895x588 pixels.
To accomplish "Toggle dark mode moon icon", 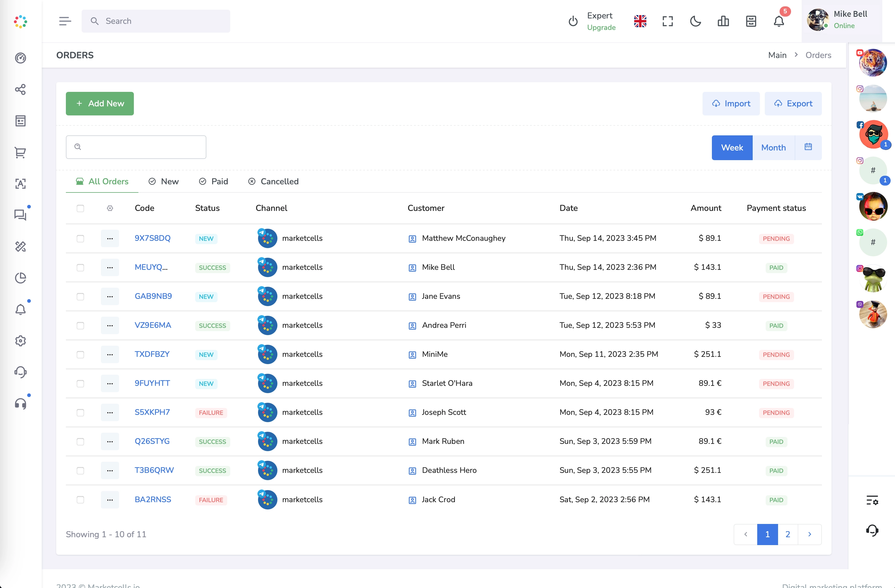I will (695, 21).
